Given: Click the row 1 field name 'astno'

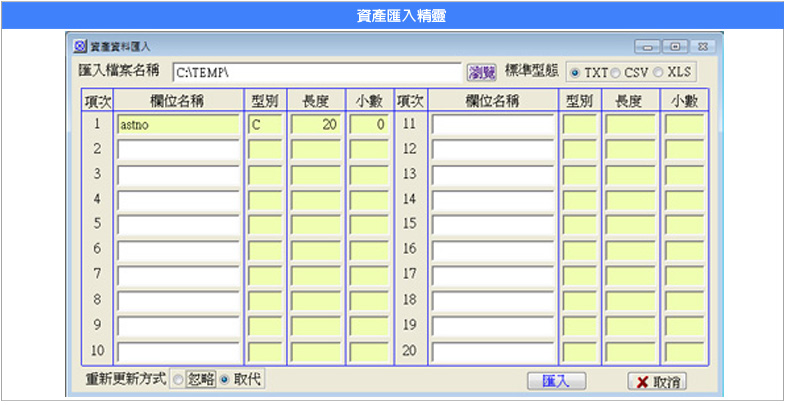Looking at the screenshot, I should tap(178, 124).
